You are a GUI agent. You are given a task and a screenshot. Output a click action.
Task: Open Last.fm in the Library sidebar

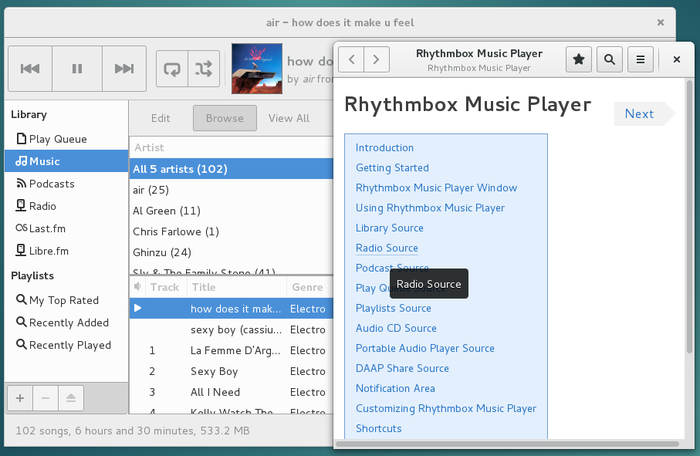click(x=66, y=228)
